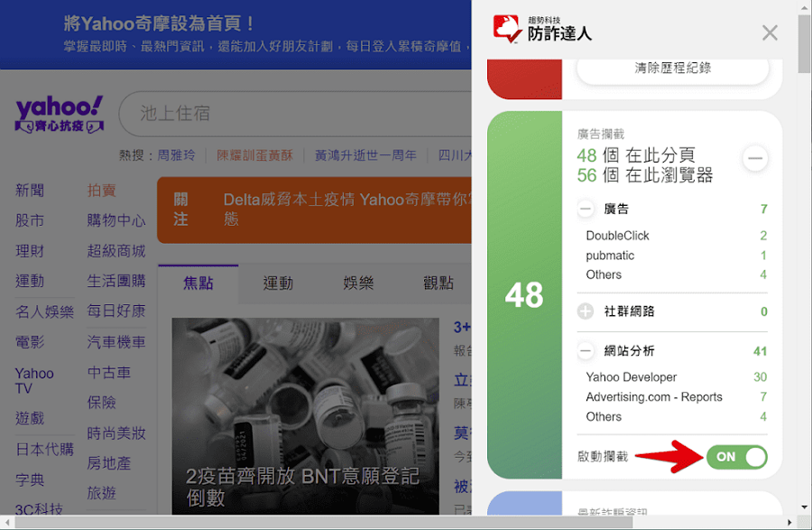
Task: Click the horizontal scrollbar right arrow
Action: 789,522
